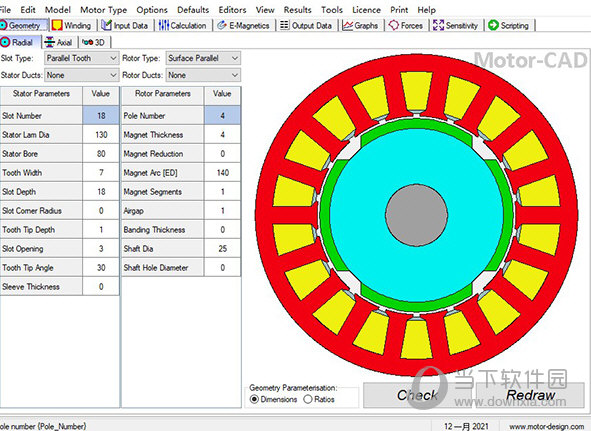Open the Slot Type dropdown
This screenshot has height=431, width=591.
82,58
